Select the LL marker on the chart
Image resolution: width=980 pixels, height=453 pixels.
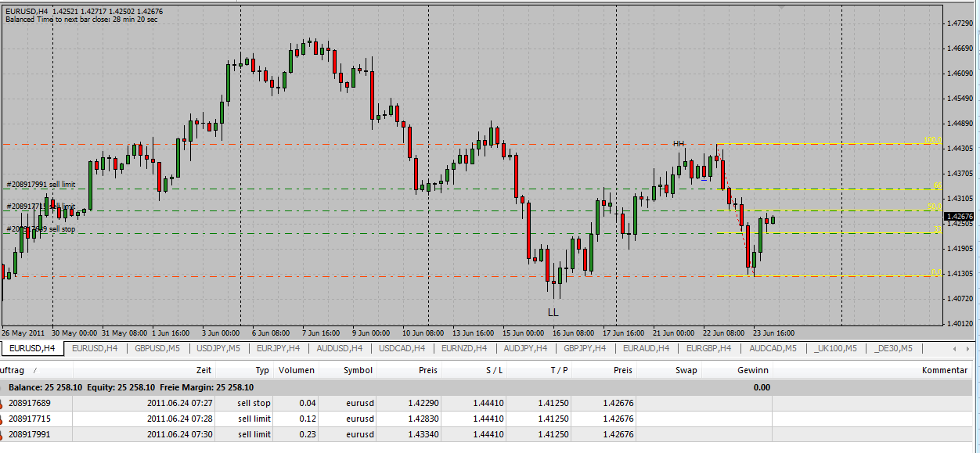(553, 312)
